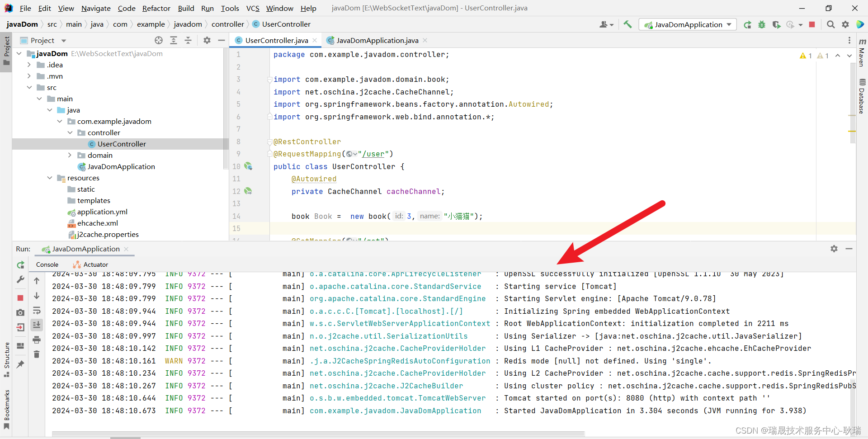Click the Rerun JavaDomApplication icon in top toolbar

click(x=748, y=24)
